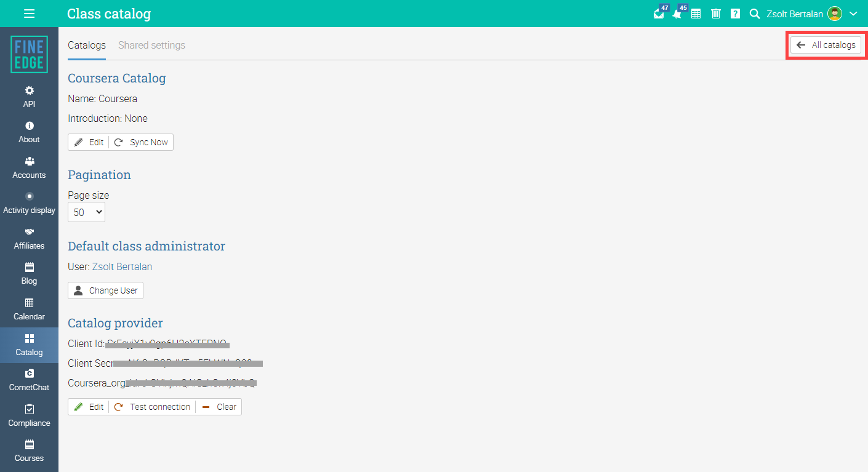Open notifications with 45 badge

click(678, 12)
